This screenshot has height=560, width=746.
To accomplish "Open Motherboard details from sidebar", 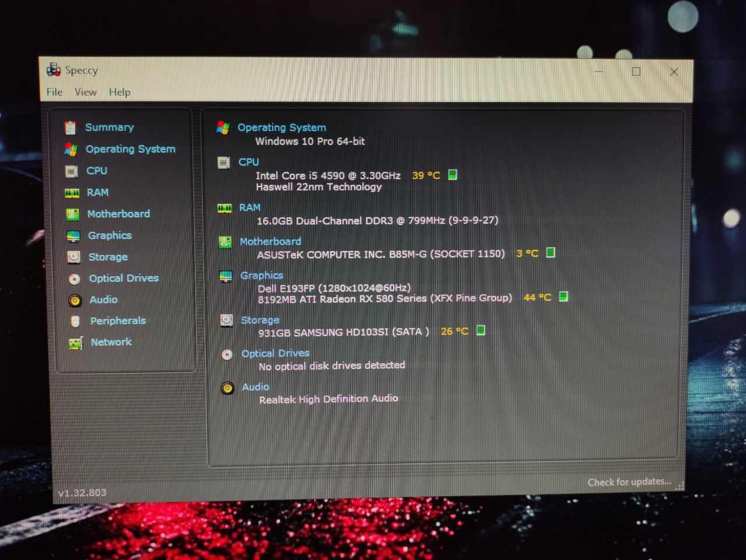I will click(x=118, y=214).
